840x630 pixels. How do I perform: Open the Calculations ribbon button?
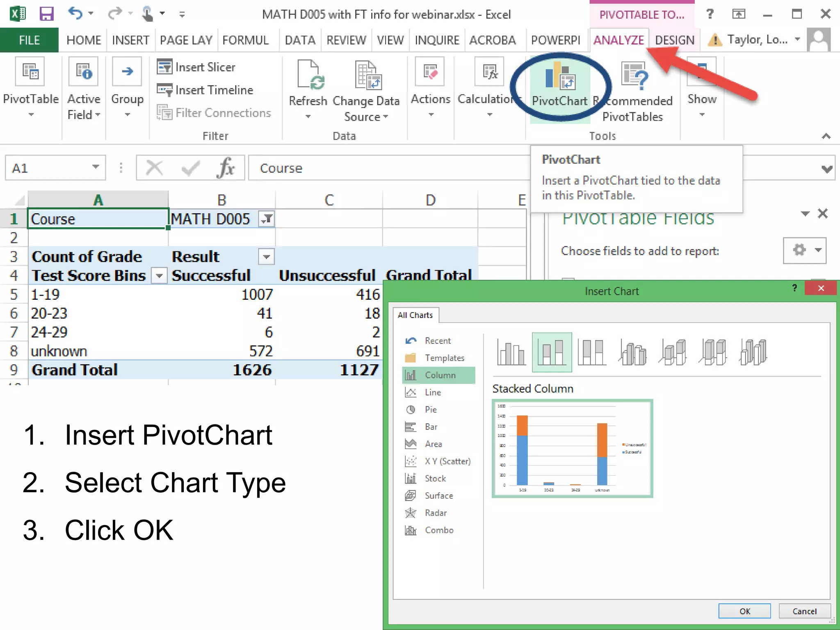pyautogui.click(x=489, y=88)
